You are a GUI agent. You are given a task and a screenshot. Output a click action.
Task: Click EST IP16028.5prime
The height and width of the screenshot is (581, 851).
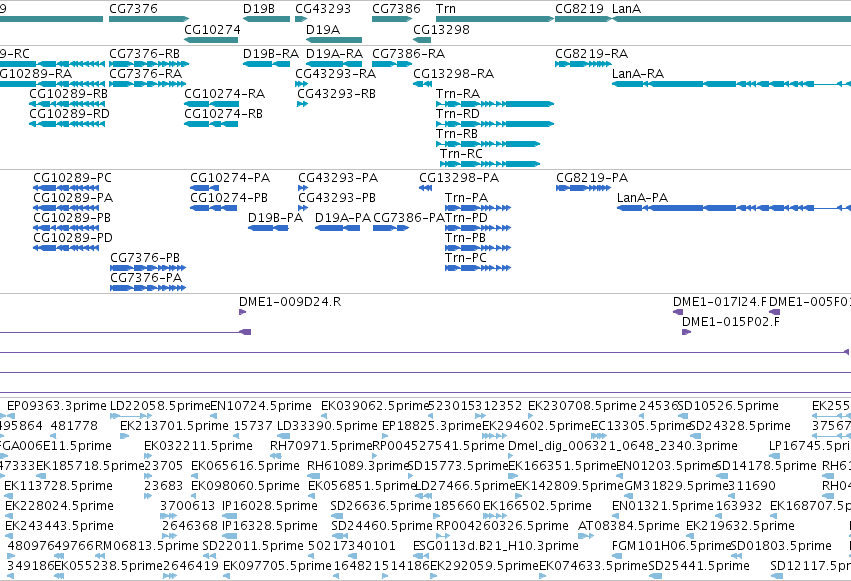[x=270, y=506]
